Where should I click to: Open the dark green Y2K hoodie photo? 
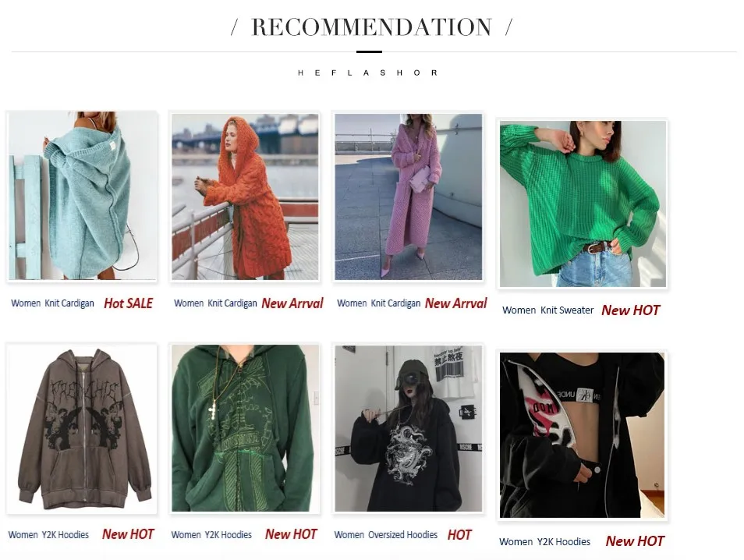click(x=245, y=428)
